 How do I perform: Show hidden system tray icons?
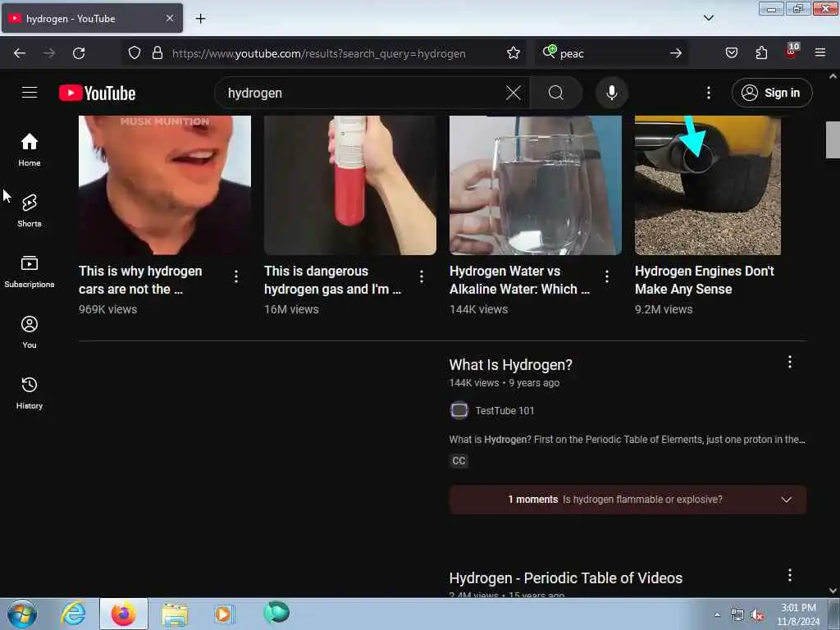[x=717, y=614]
